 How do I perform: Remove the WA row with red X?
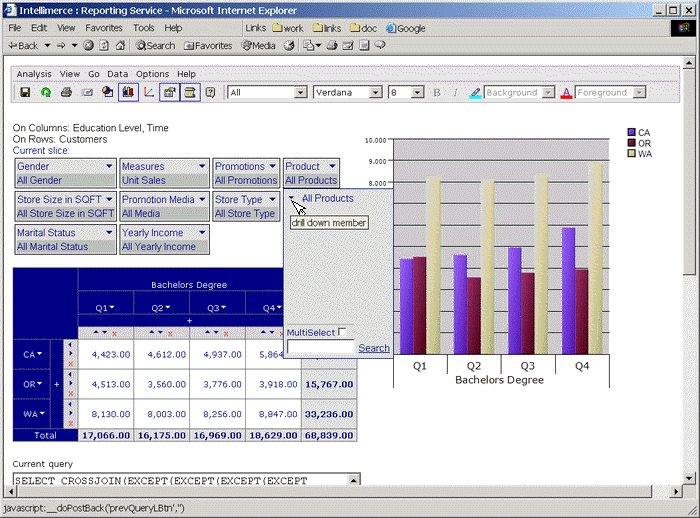point(71,423)
